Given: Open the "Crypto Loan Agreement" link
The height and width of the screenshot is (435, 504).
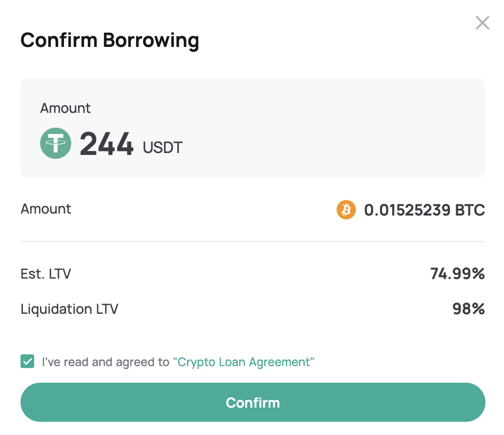Looking at the screenshot, I should [243, 362].
